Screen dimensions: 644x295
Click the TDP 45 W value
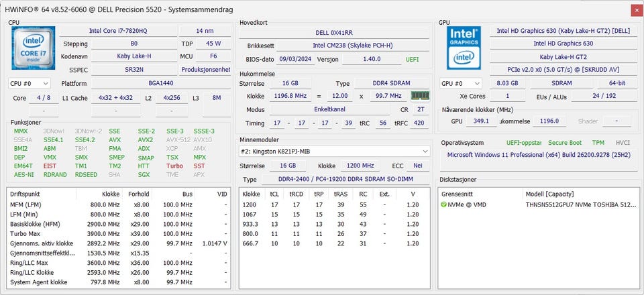coord(213,44)
